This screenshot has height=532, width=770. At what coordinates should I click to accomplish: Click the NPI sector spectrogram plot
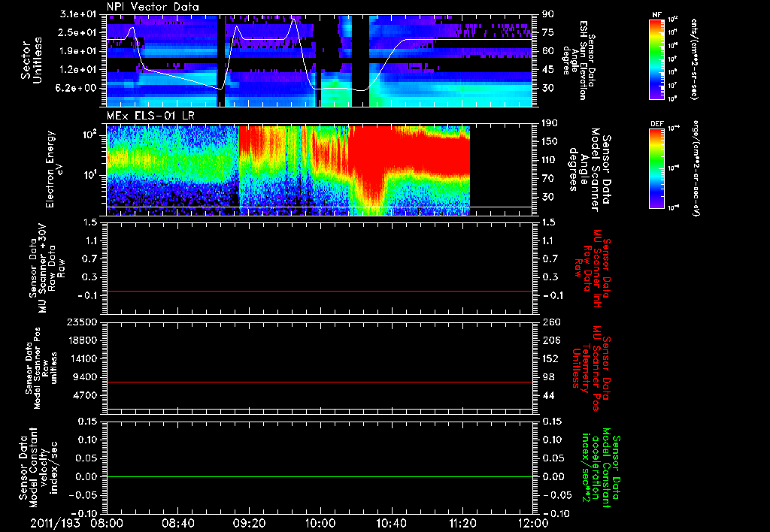point(319,61)
